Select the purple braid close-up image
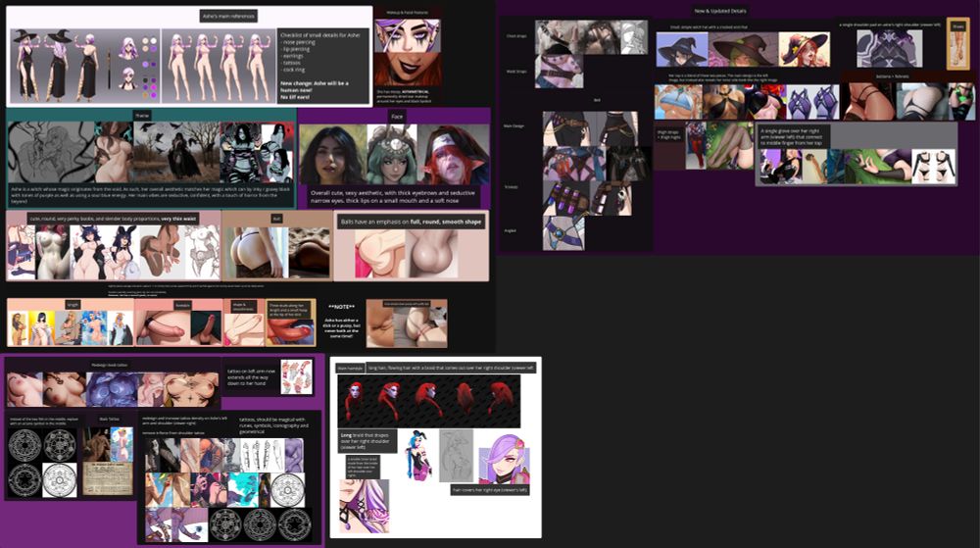Image resolution: width=980 pixels, height=548 pixels. pos(365,506)
